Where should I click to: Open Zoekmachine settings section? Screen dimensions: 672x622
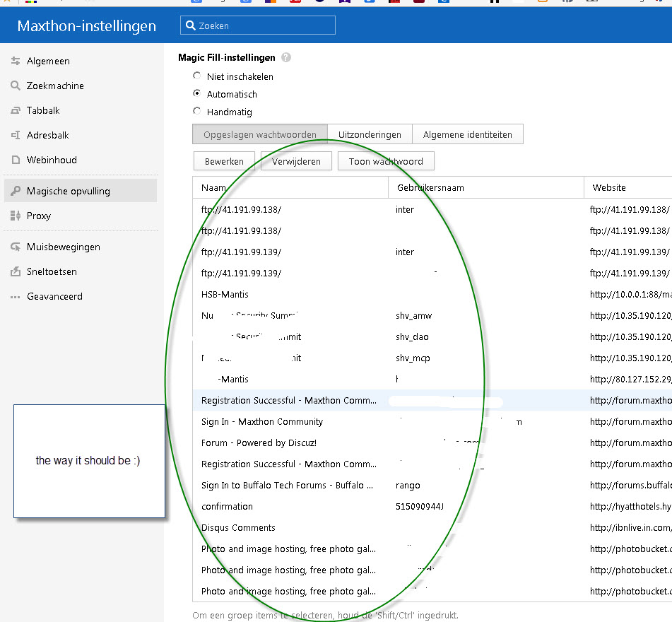tap(81, 86)
